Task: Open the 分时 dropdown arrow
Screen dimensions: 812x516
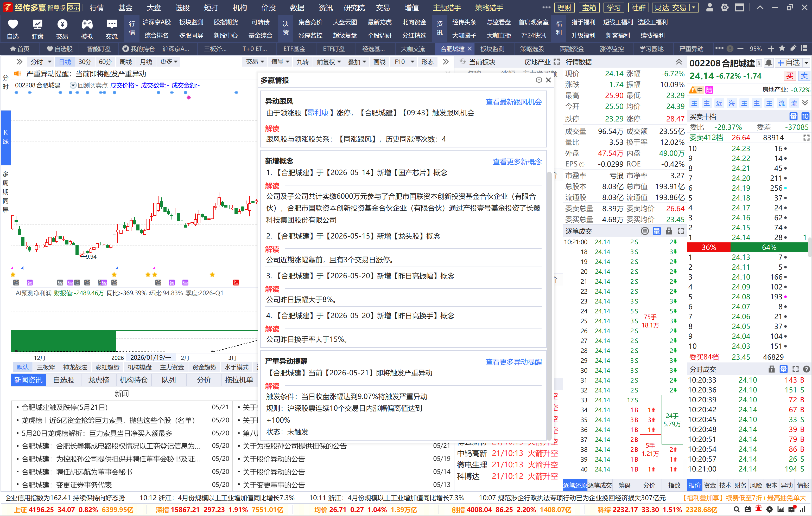Action: point(49,62)
